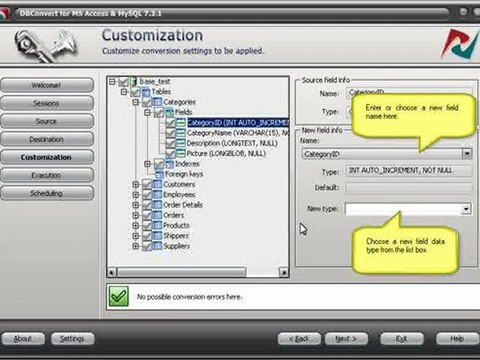Go to the Scheduling step

click(x=47, y=193)
